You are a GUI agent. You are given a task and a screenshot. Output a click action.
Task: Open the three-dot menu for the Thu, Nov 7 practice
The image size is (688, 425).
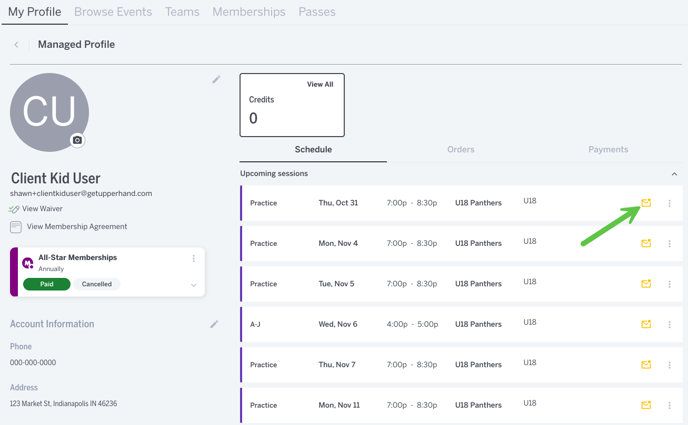click(669, 364)
